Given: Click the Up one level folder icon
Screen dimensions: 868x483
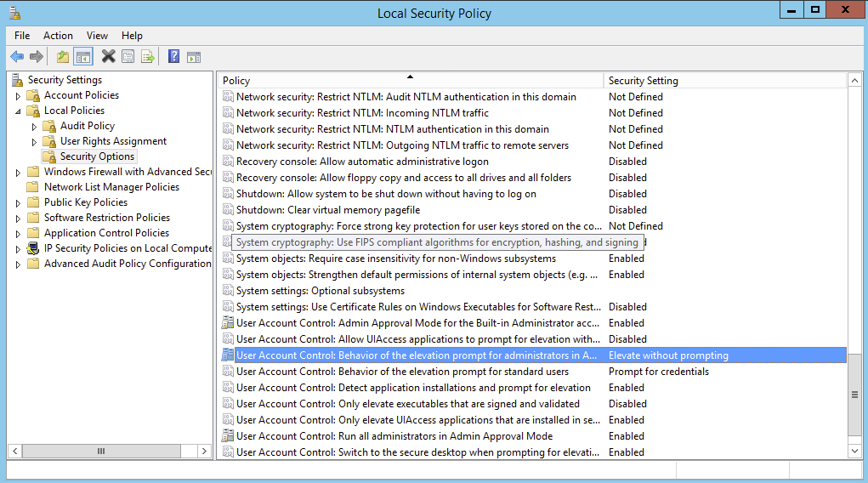Looking at the screenshot, I should 63,57.
